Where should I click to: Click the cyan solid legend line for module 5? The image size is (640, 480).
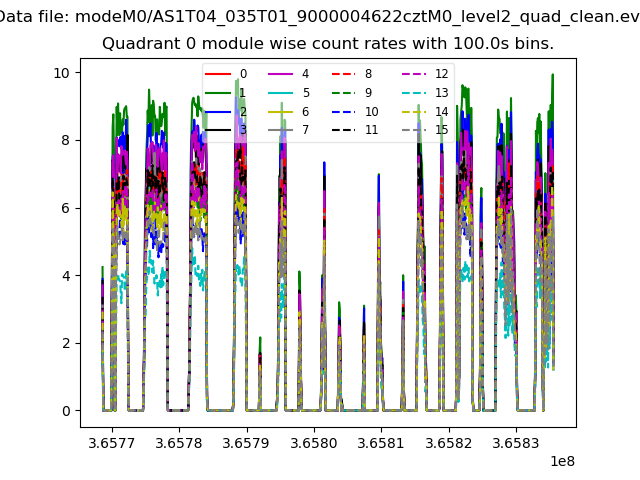[281, 93]
